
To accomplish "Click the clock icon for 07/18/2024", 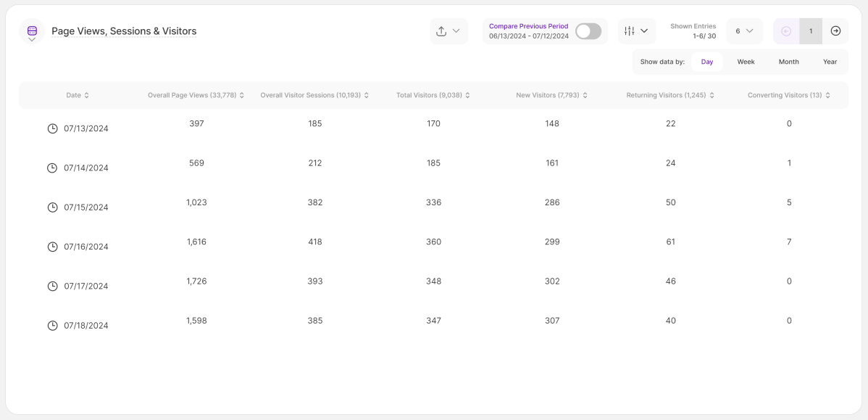I will tap(52, 326).
